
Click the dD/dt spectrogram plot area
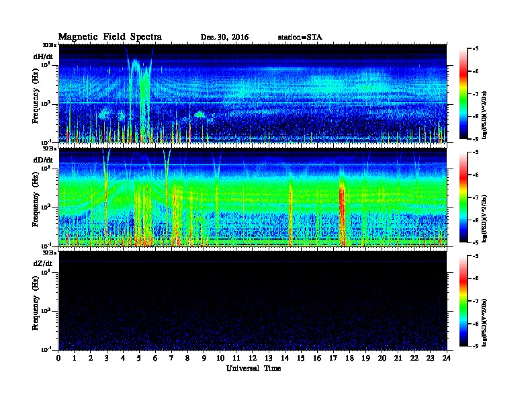[x=253, y=197]
